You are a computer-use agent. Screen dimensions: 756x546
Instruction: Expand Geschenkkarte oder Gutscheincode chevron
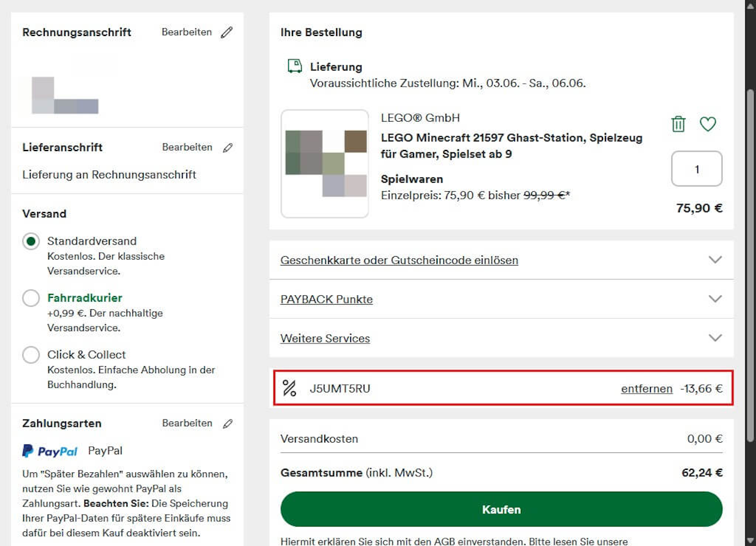coord(715,260)
